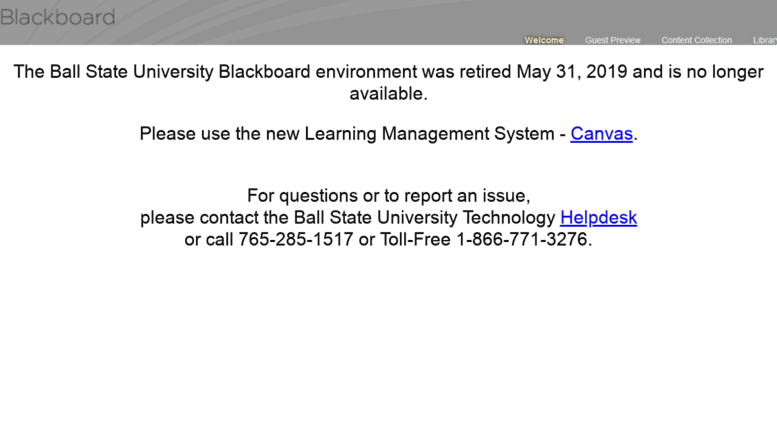Click the Blackboard logo in the header
The image size is (777, 423).
(x=57, y=17)
